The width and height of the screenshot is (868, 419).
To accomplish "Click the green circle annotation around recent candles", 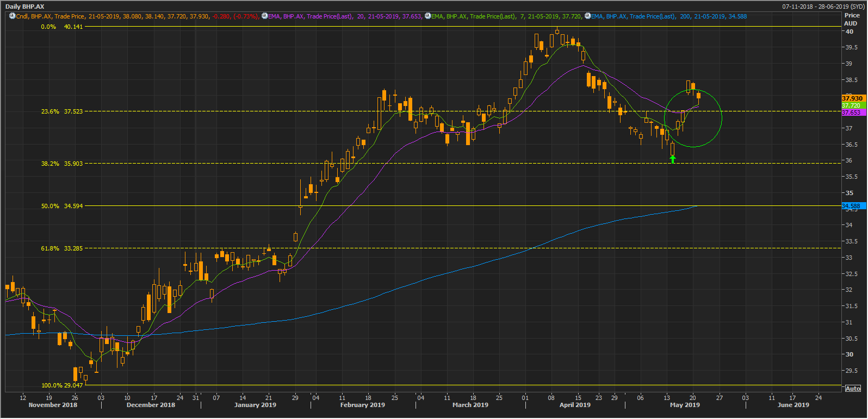I will coord(693,118).
